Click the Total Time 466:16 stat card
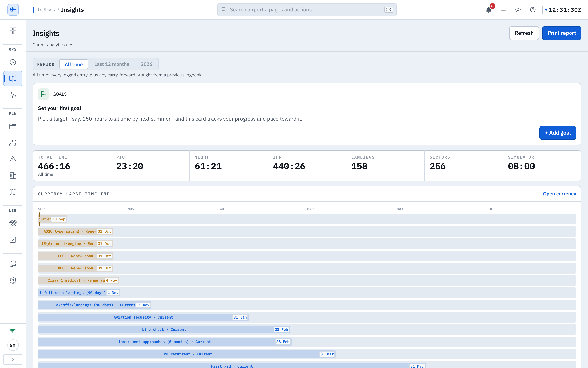 point(72,166)
